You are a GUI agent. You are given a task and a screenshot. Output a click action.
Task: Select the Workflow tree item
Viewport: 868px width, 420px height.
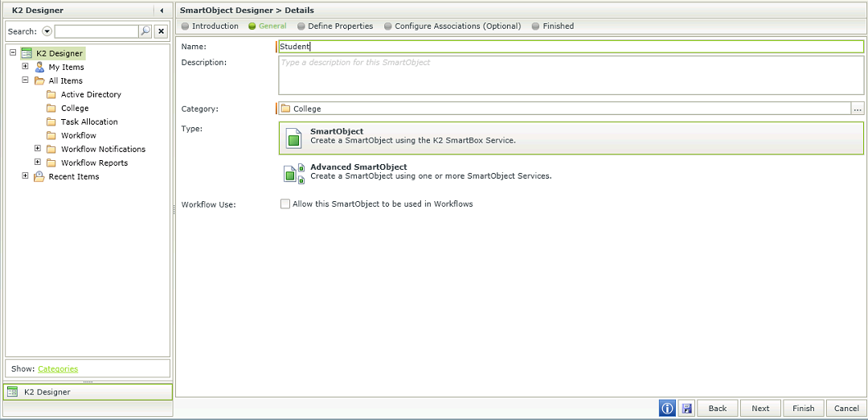[x=79, y=135]
